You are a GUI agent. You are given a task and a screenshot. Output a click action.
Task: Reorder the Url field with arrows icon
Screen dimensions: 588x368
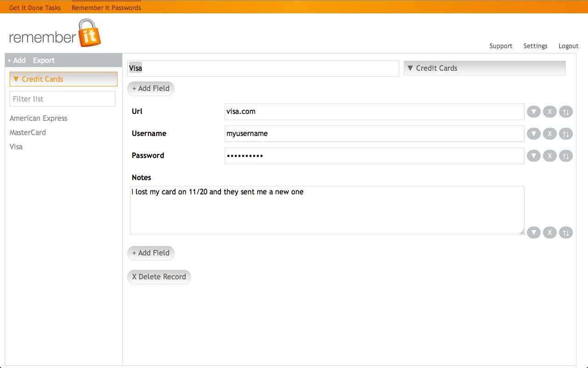pyautogui.click(x=565, y=112)
